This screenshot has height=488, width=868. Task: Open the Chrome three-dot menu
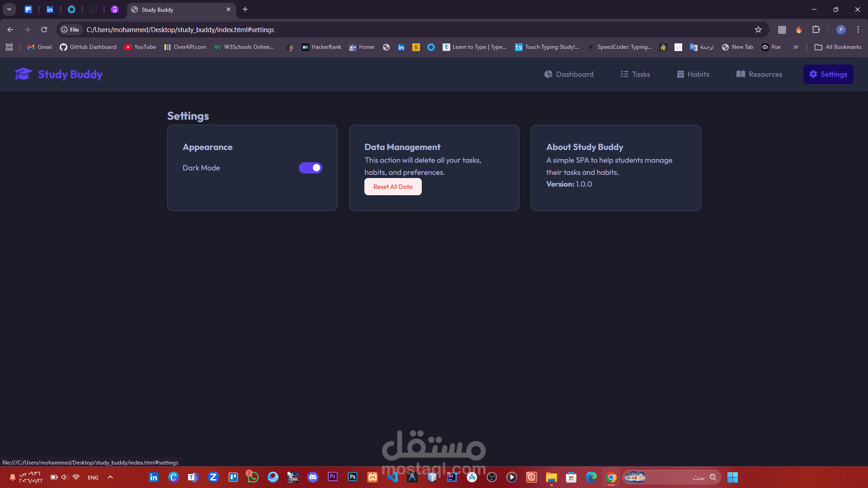pyautogui.click(x=858, y=30)
